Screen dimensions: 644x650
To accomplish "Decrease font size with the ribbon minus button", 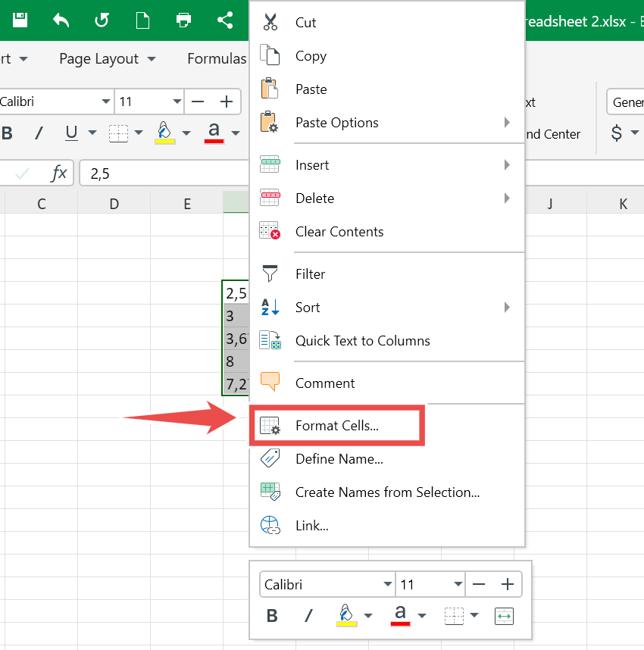I will coord(198,102).
